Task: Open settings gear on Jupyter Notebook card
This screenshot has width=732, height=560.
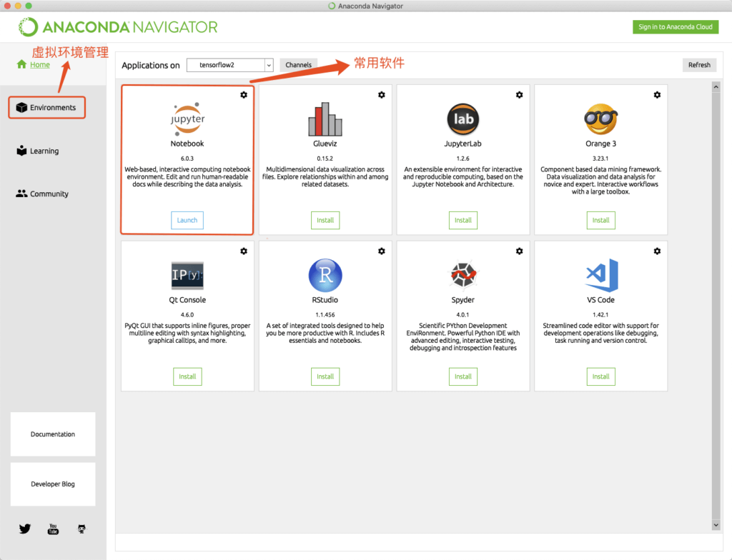Action: [x=244, y=95]
